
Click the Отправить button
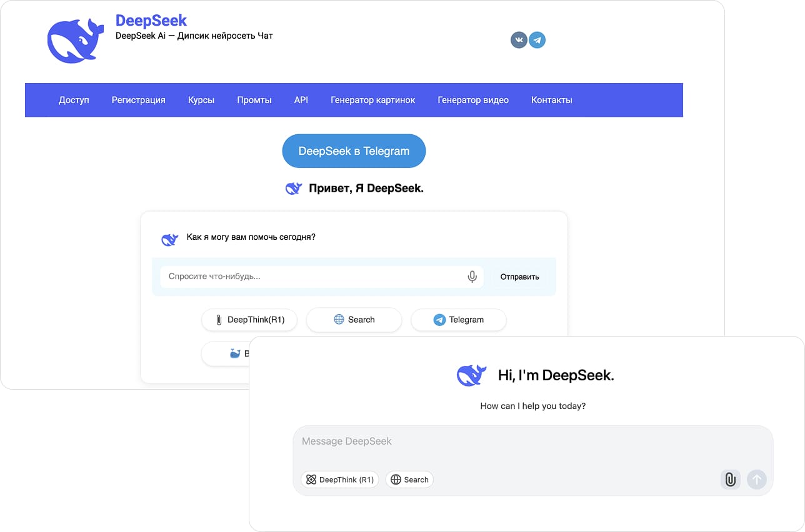pyautogui.click(x=519, y=277)
